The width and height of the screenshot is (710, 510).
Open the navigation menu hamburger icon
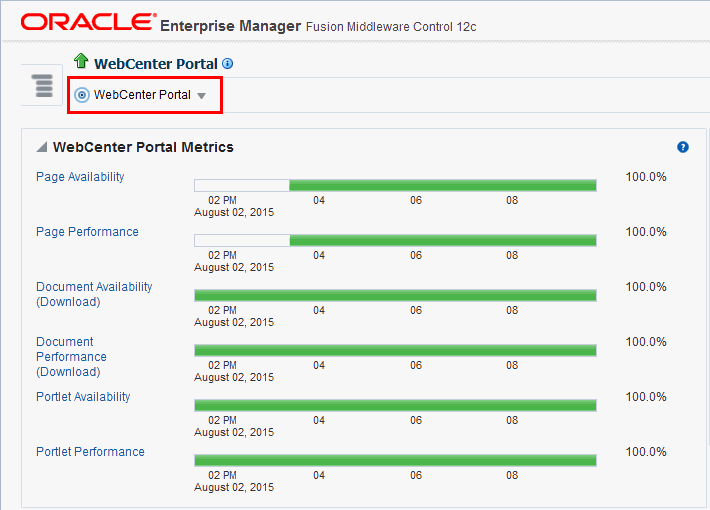[x=43, y=86]
